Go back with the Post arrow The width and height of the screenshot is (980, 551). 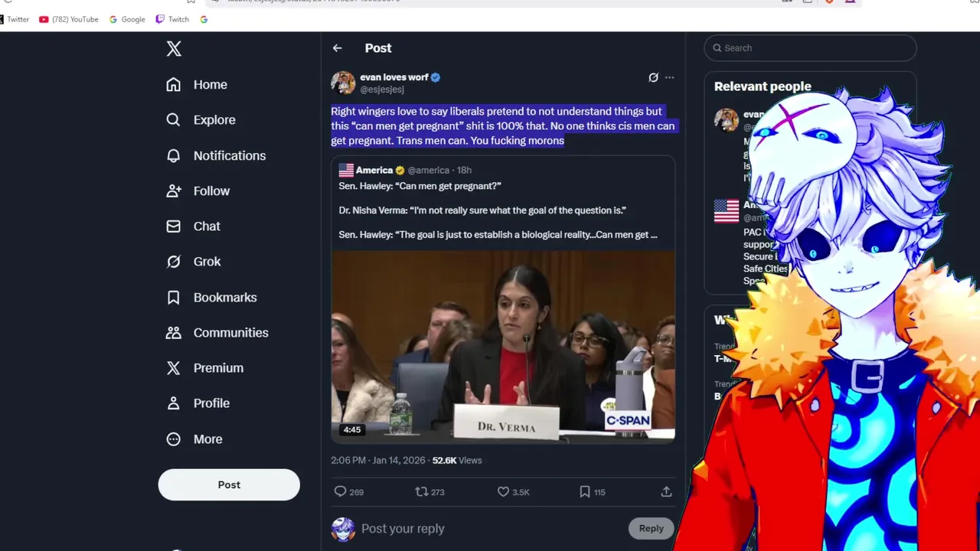tap(337, 48)
